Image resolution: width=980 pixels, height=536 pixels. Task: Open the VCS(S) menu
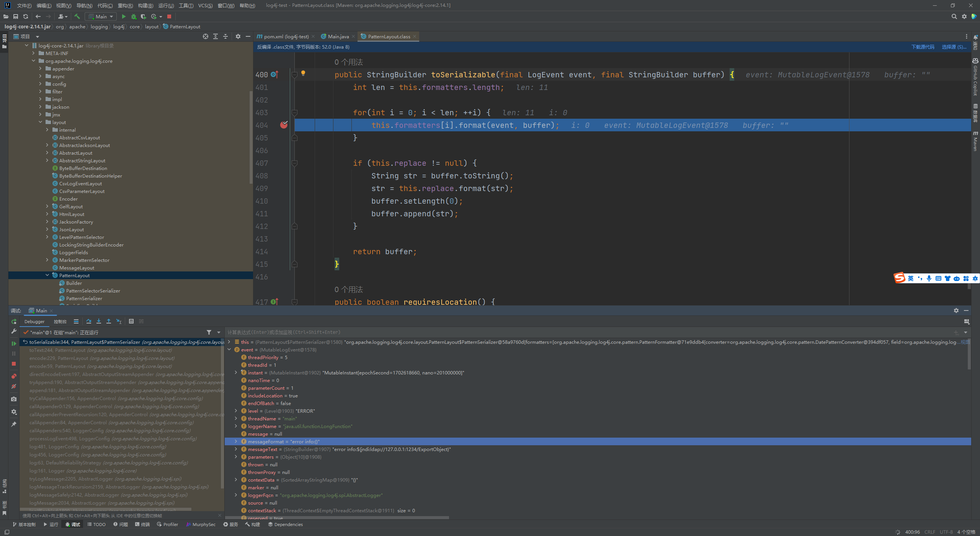[205, 5]
